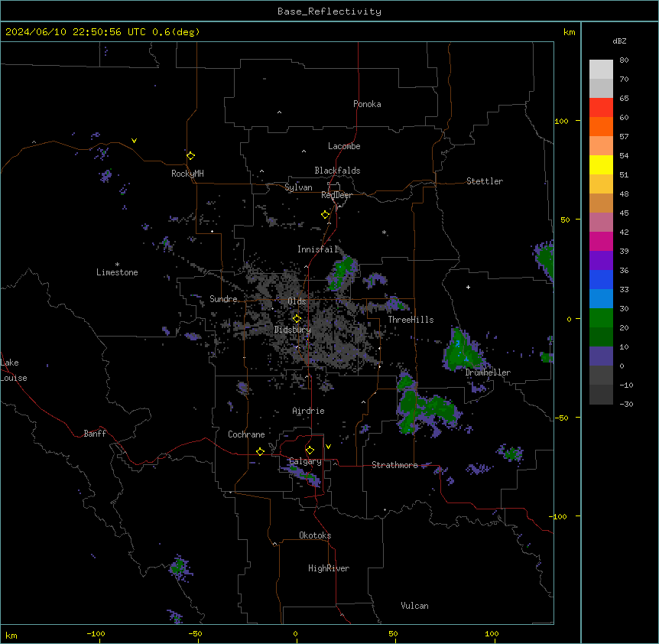Click the Ponoka city label
This screenshot has width=659, height=644.
click(x=367, y=104)
